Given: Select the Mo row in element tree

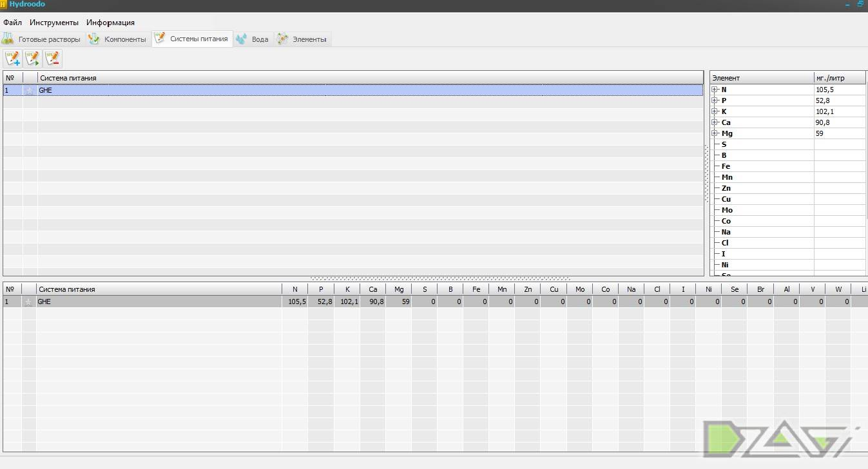Looking at the screenshot, I should pos(787,210).
